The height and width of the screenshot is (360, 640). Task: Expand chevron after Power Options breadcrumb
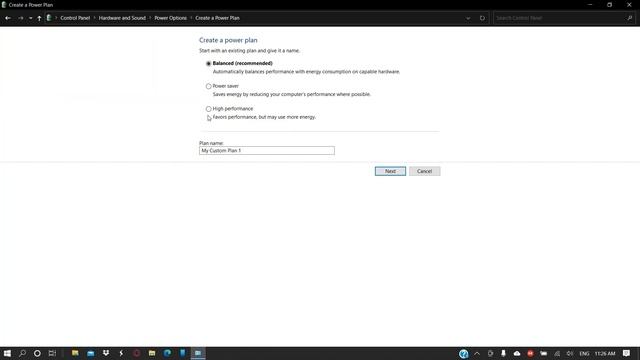pos(191,18)
